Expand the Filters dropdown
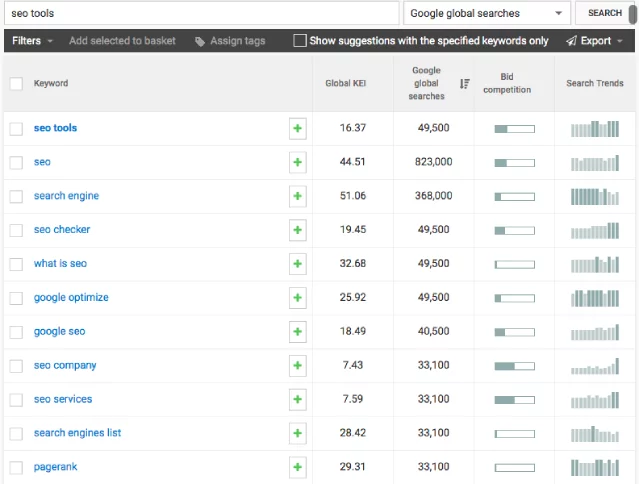The image size is (639, 484). click(x=33, y=41)
